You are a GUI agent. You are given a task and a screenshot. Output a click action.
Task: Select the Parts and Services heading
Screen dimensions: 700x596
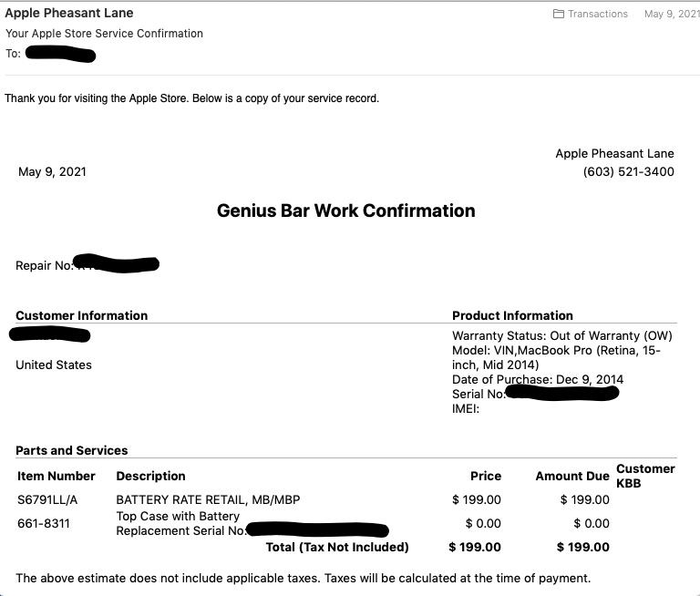tap(72, 450)
